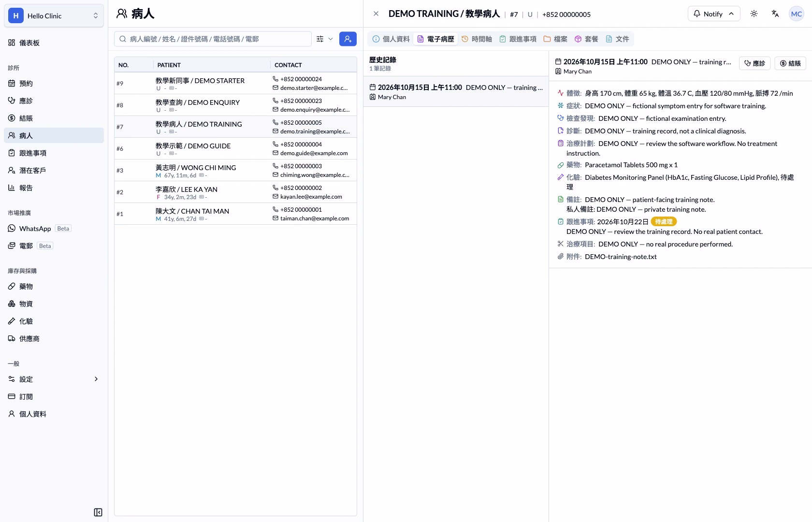
Task: Open 藥物 medicines inventory in sidebar
Action: (54, 287)
